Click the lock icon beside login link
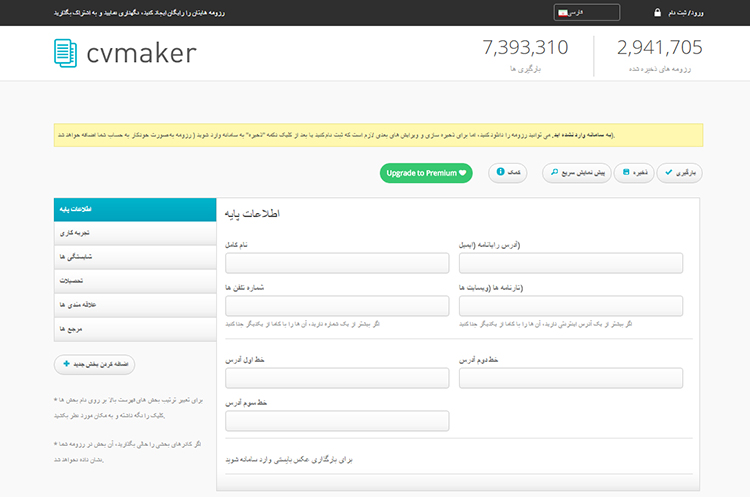Screen dimensions: 750x497 point(657,12)
